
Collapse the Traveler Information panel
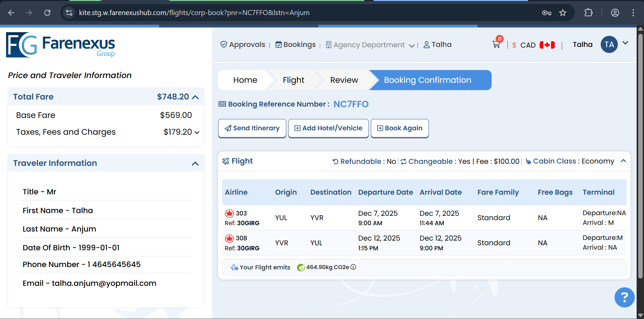click(195, 164)
